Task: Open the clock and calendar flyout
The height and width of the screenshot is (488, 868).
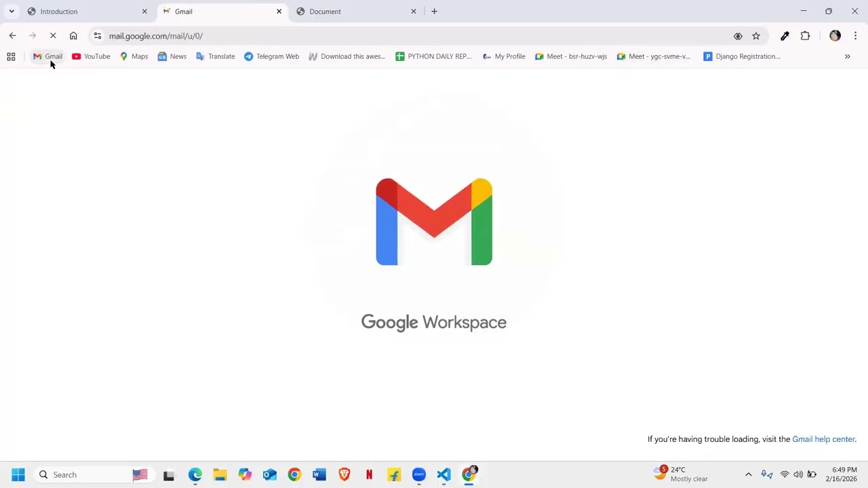Action: (842, 474)
